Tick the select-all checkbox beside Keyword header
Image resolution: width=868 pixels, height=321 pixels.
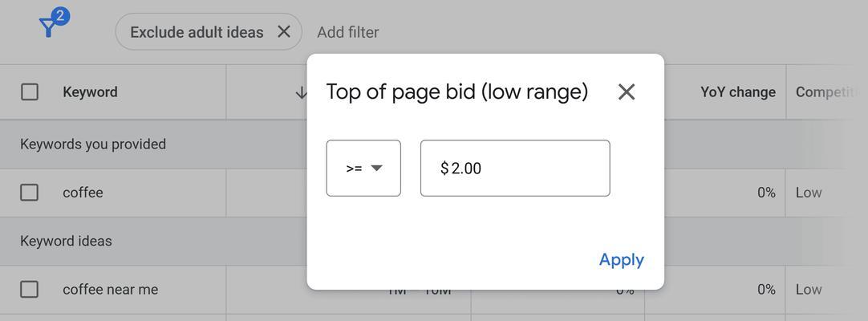(x=30, y=91)
